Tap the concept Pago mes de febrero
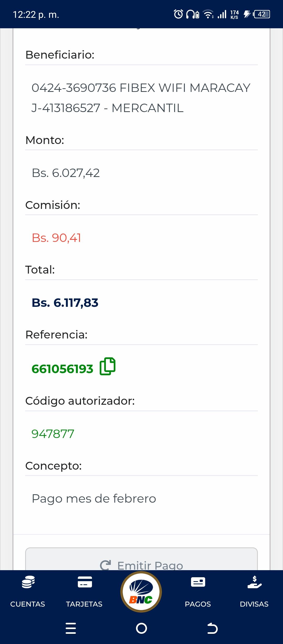This screenshot has height=644, width=283. click(x=94, y=498)
